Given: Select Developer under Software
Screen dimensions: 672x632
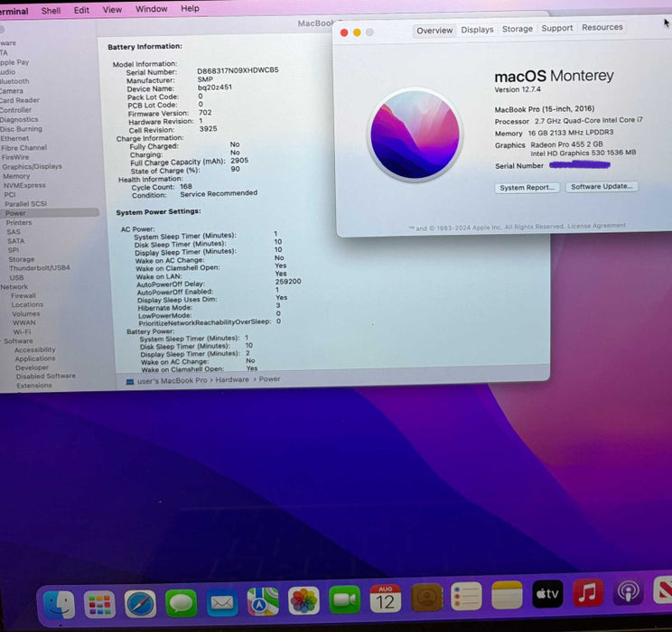Looking at the screenshot, I should (x=32, y=367).
